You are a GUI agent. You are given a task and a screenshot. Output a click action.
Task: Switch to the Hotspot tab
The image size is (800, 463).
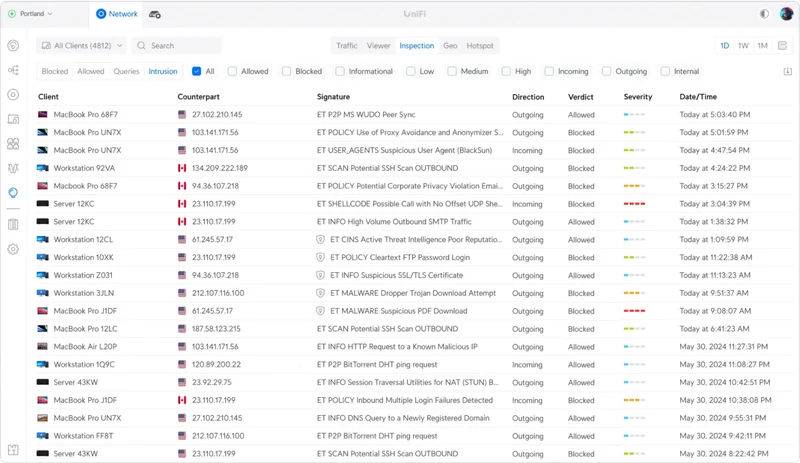480,45
